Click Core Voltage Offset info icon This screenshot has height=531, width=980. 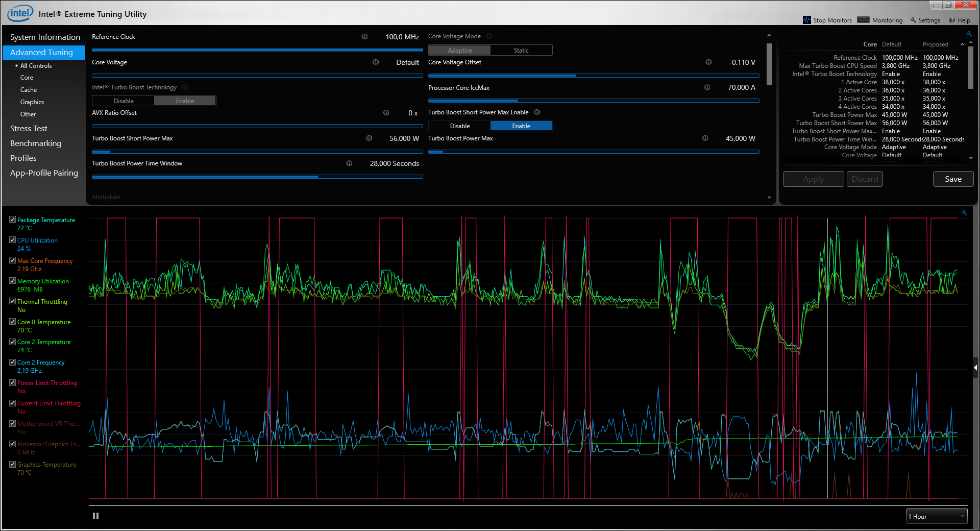click(x=708, y=62)
